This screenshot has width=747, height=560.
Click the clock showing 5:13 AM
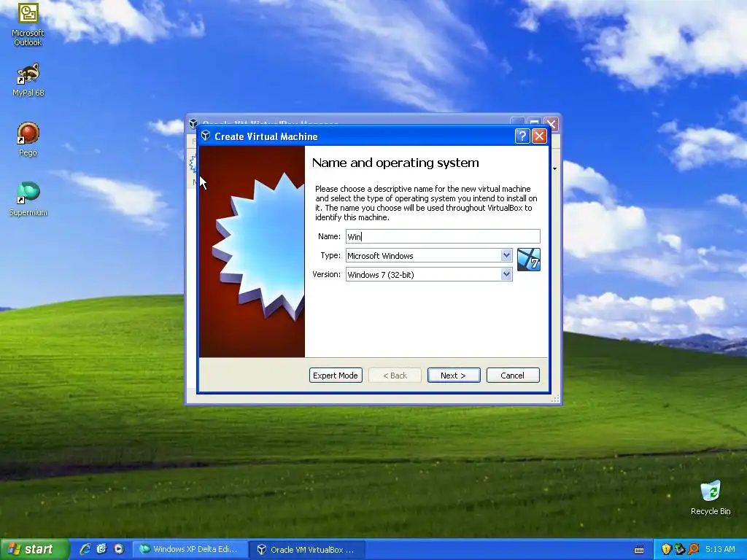point(720,549)
